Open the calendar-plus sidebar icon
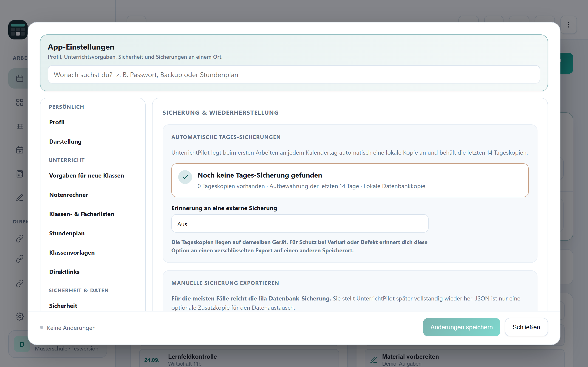The width and height of the screenshot is (588, 367). pyautogui.click(x=20, y=150)
